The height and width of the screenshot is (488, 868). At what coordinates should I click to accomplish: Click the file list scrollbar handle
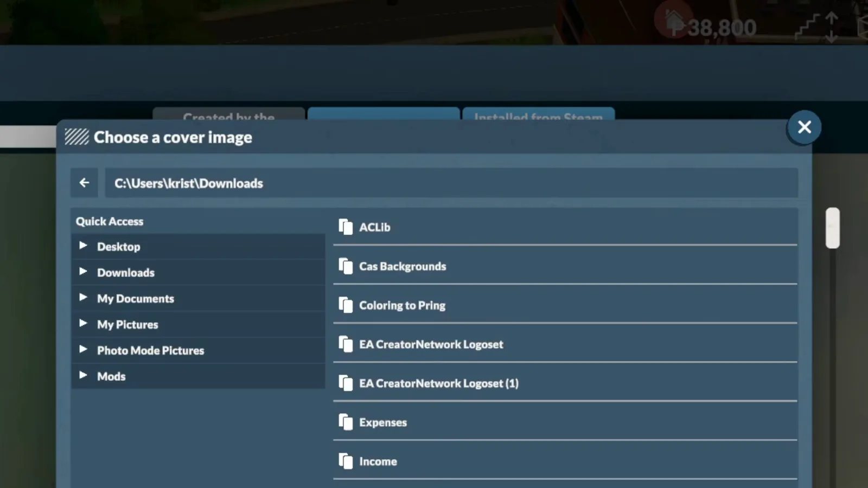(x=833, y=228)
